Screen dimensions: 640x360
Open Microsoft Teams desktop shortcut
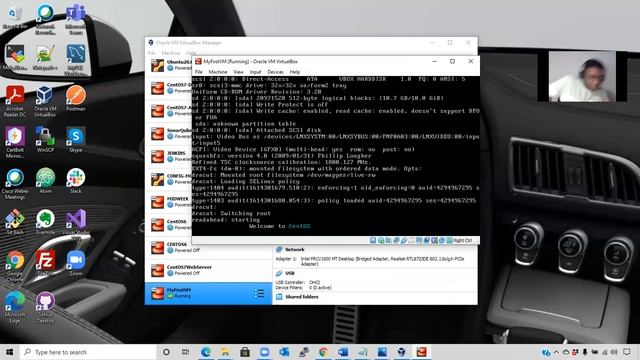[x=76, y=20]
